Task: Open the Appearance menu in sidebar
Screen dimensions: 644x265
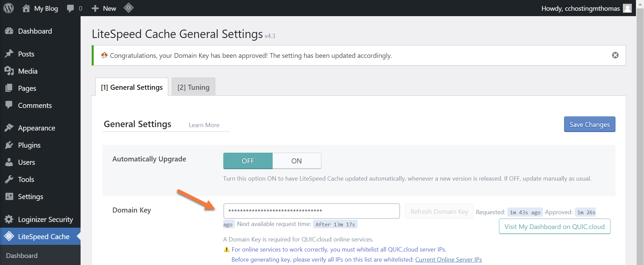Action: 36,128
